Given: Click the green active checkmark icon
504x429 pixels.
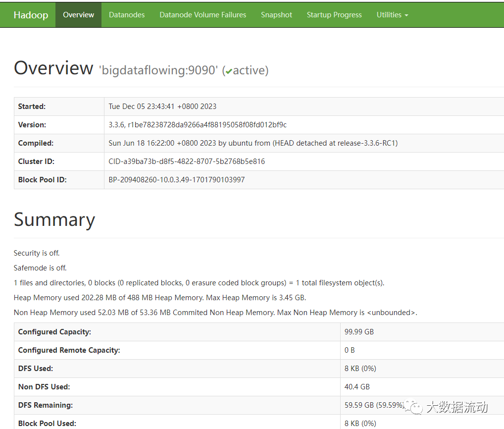Looking at the screenshot, I should point(228,70).
